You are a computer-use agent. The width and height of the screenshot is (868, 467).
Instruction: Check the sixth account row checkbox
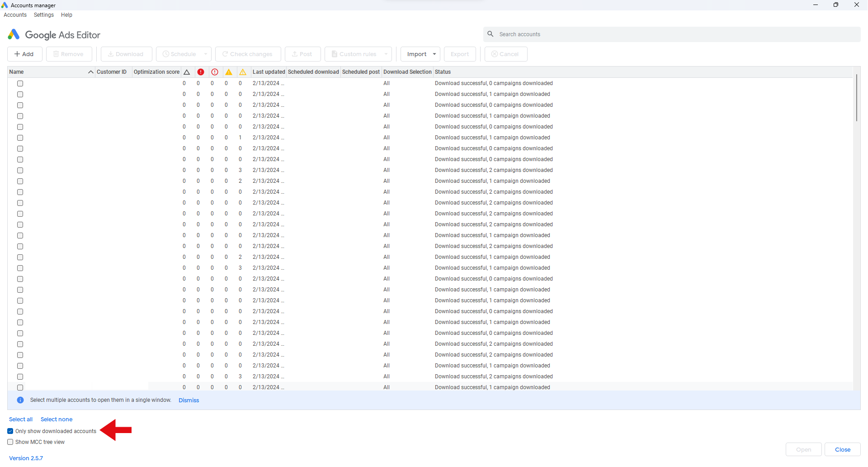(x=20, y=138)
